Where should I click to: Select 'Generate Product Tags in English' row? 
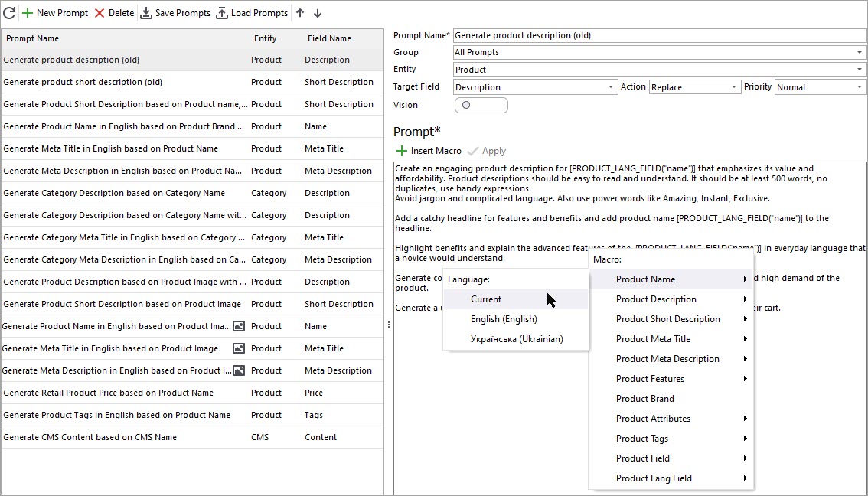192,415
